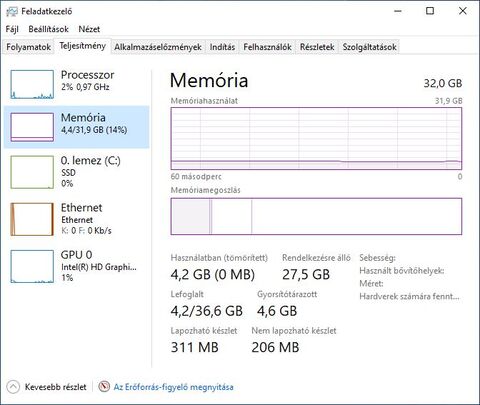Viewport: 480px width, 405px height.
Task: Click the Feladatkezelő app icon in the title bar
Action: (x=11, y=11)
